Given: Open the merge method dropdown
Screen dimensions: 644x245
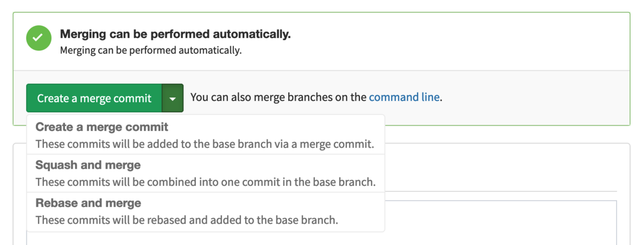Looking at the screenshot, I should [x=172, y=98].
